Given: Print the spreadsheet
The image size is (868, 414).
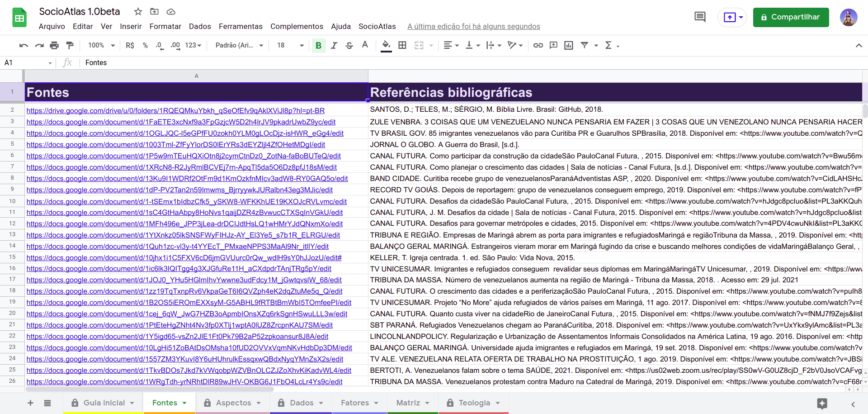Looking at the screenshot, I should (54, 45).
